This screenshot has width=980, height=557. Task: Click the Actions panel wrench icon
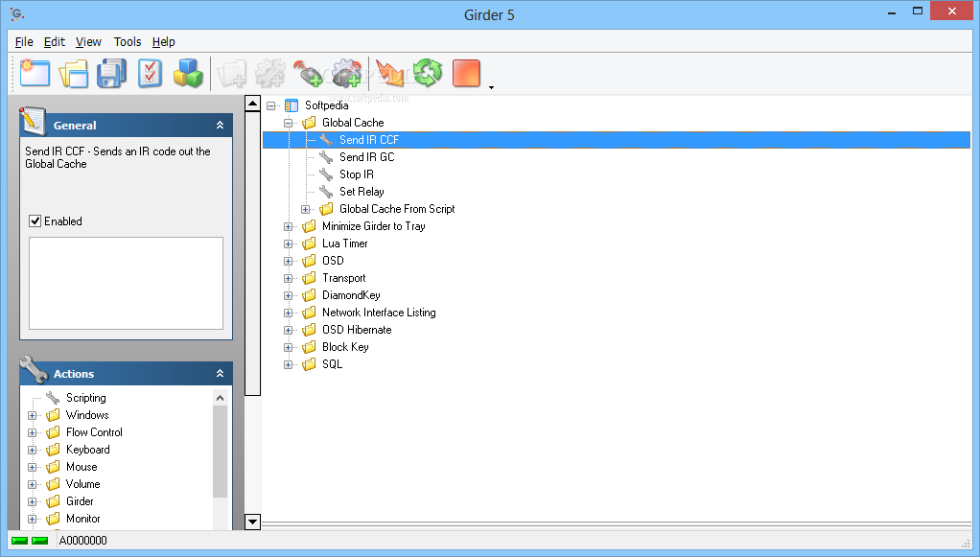click(x=34, y=369)
